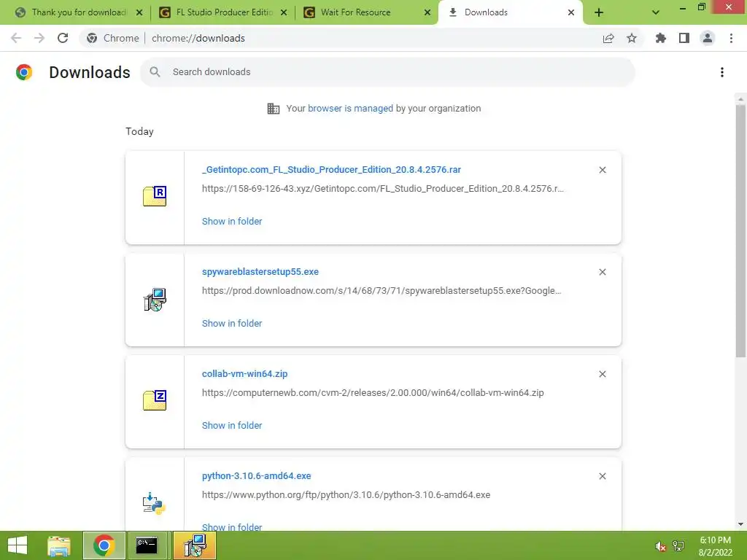Click the browser is managed link
Image resolution: width=747 pixels, height=560 pixels.
350,109
